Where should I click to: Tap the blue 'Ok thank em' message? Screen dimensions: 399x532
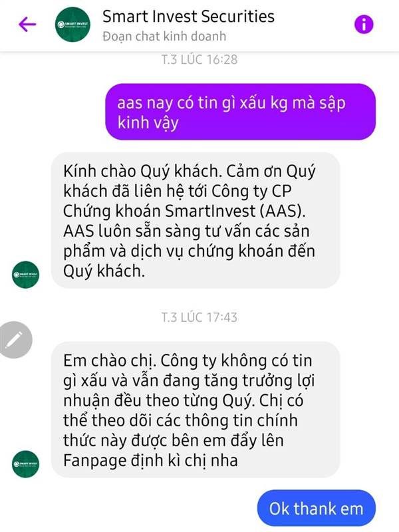coord(317,508)
